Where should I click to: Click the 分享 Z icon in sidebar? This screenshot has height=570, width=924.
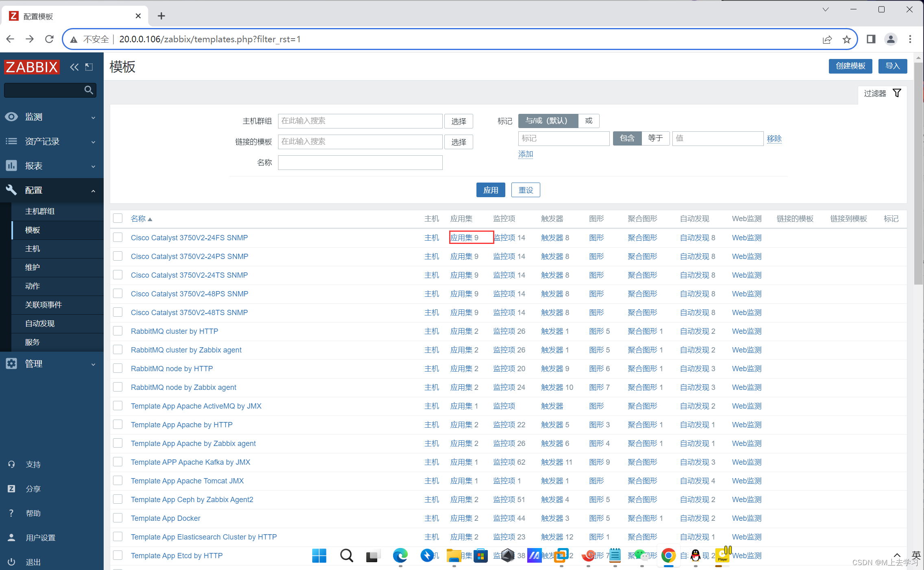point(11,489)
